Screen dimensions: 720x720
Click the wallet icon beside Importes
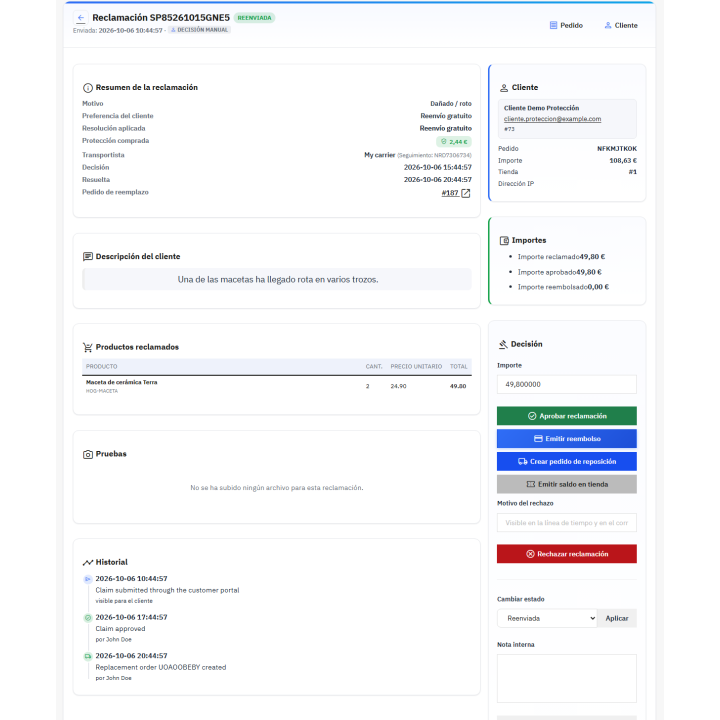tap(504, 241)
